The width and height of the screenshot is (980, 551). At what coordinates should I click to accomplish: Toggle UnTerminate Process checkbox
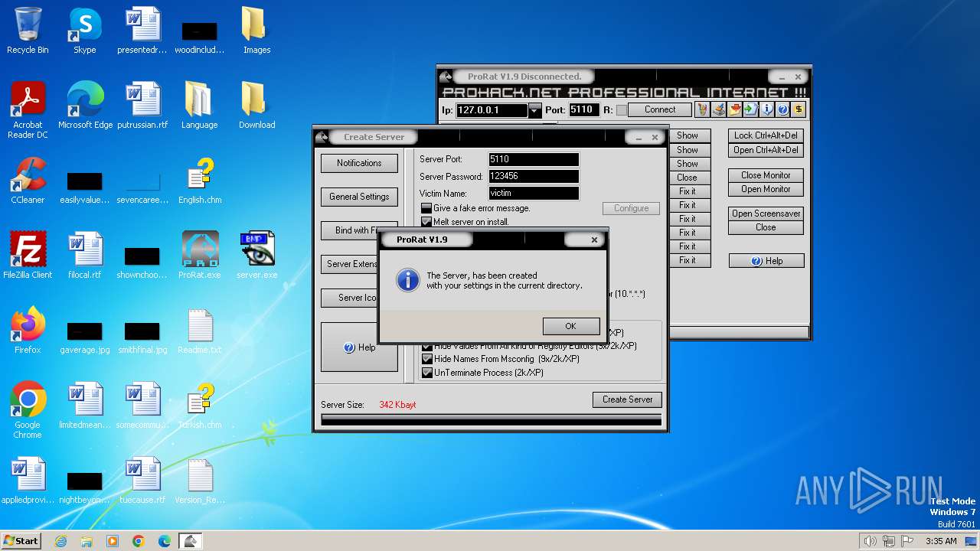pos(427,373)
